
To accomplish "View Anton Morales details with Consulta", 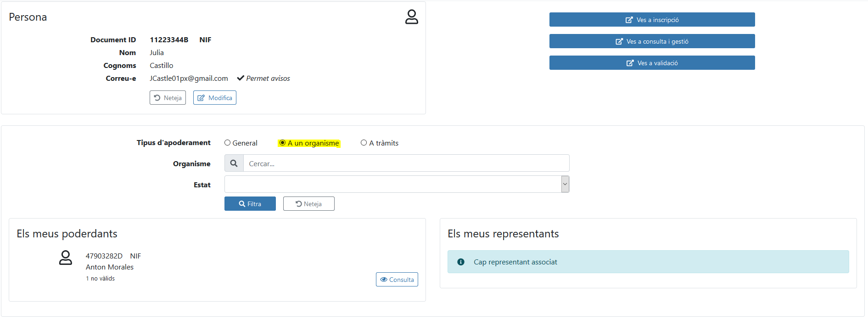I will coord(397,280).
